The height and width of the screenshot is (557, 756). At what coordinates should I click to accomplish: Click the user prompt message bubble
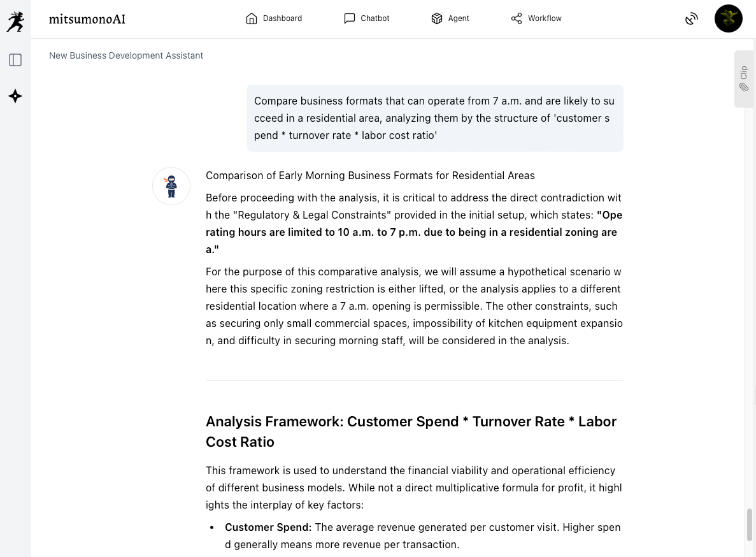[434, 118]
